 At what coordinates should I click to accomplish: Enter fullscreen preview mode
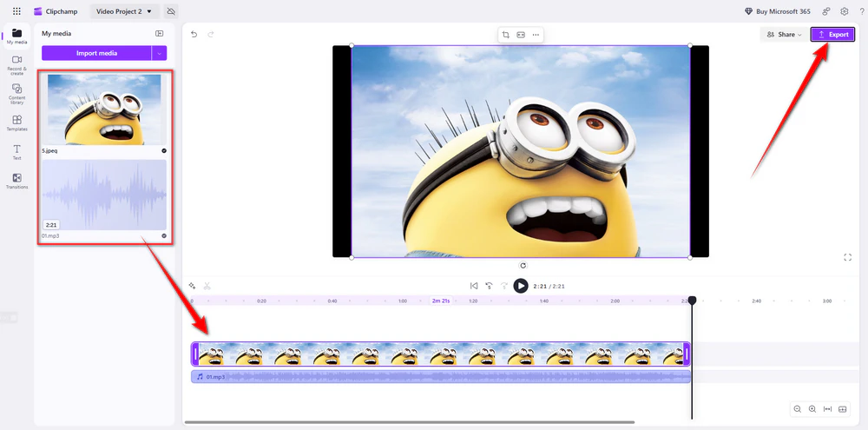pos(847,257)
